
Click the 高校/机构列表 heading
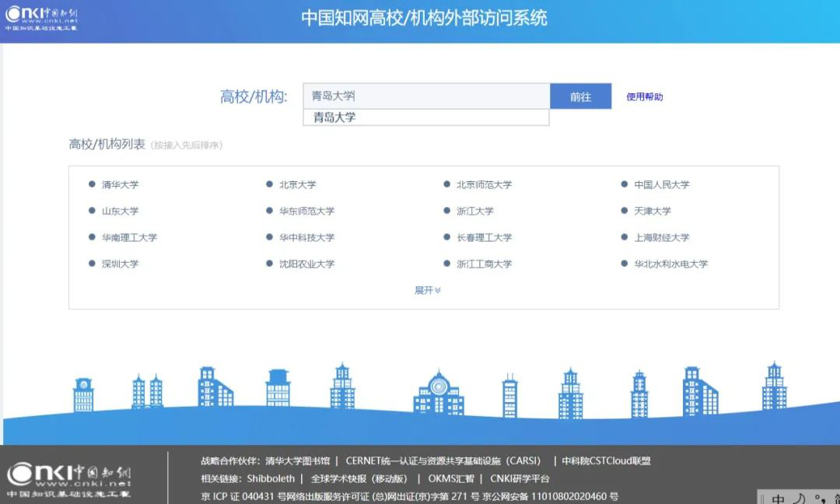(x=107, y=144)
